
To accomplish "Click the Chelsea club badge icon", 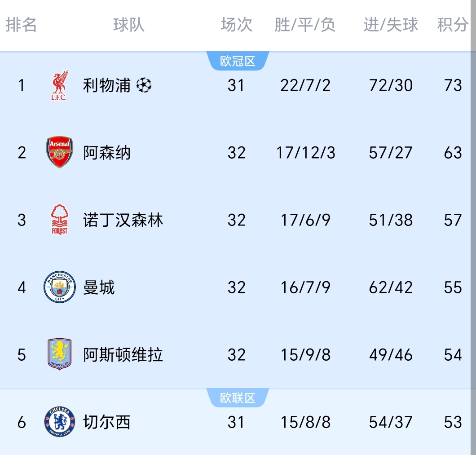I will [x=58, y=422].
